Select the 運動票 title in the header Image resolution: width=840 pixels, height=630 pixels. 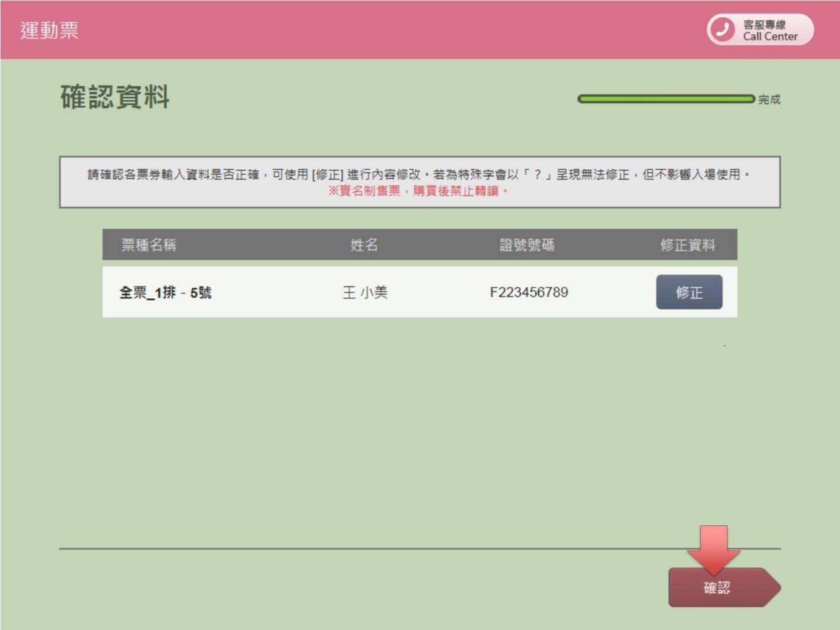click(49, 30)
